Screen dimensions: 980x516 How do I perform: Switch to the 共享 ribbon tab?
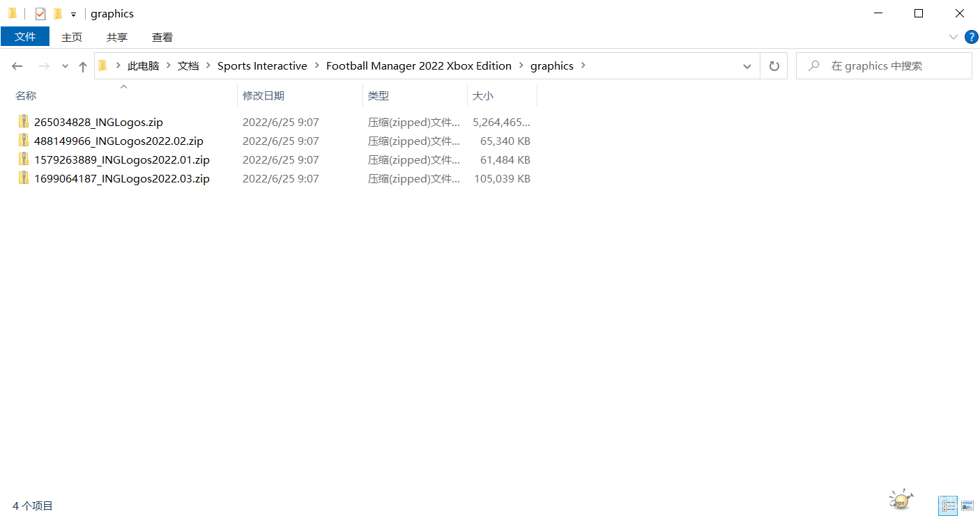pyautogui.click(x=117, y=37)
